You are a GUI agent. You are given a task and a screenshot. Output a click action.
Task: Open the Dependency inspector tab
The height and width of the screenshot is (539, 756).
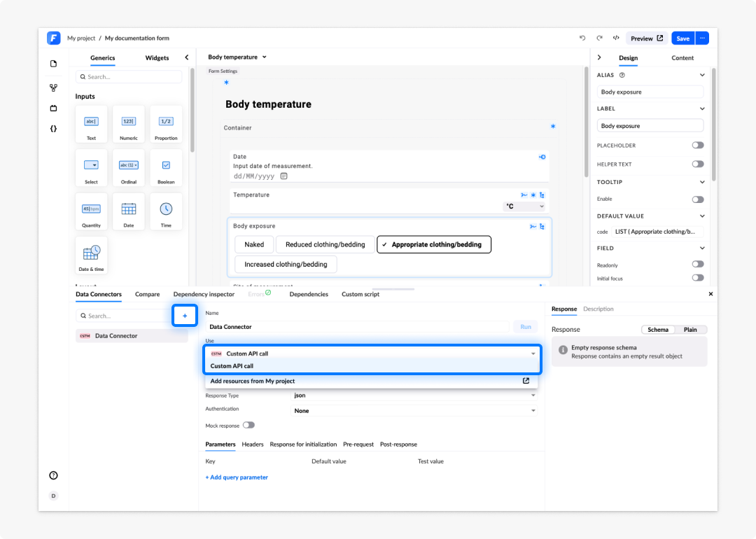(x=204, y=294)
